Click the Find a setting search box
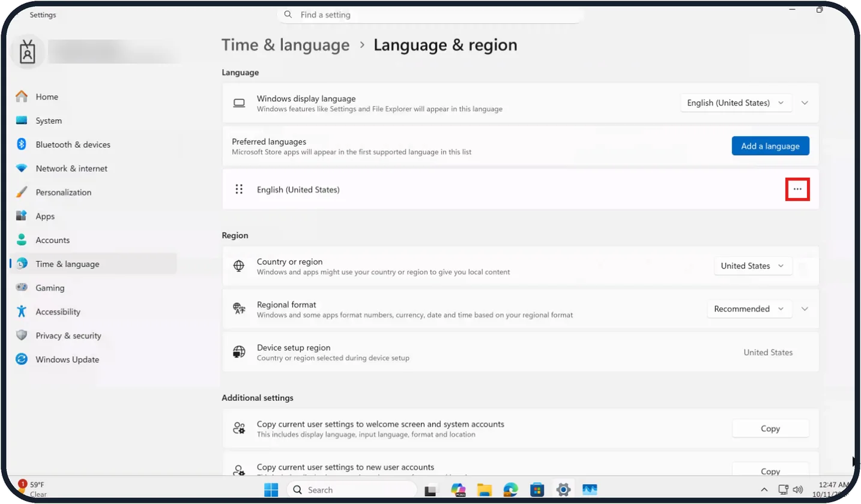Screen dimensions: 861x504 click(431, 15)
